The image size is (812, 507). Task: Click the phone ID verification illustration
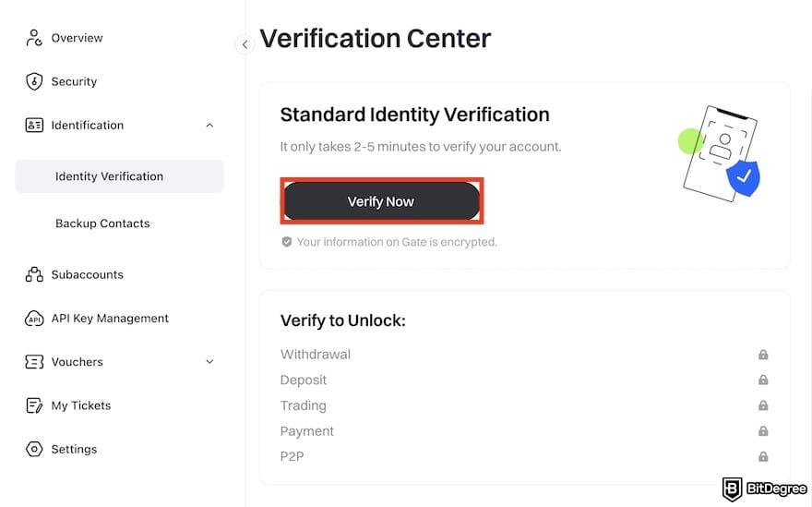point(720,153)
